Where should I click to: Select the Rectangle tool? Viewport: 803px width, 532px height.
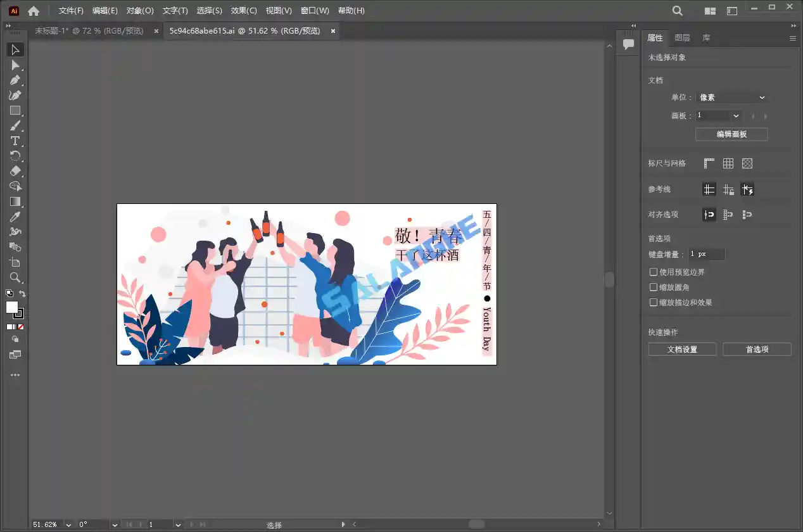[x=16, y=110]
